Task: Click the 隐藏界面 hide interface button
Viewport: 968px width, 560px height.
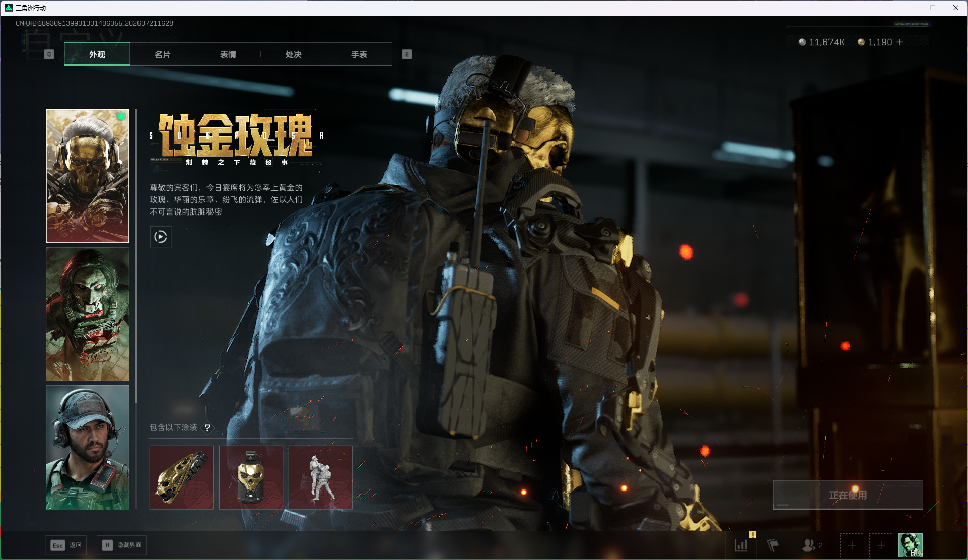Action: 121,545
